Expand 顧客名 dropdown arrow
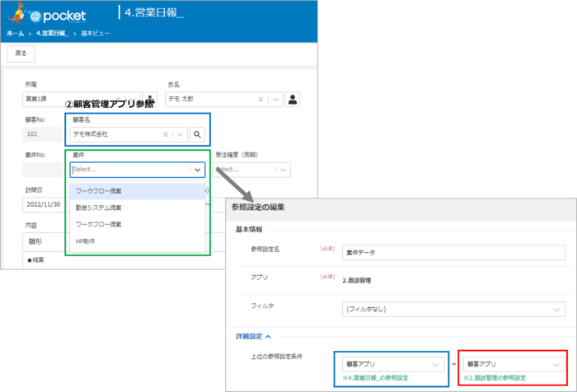This screenshot has width=577, height=392. (x=181, y=134)
